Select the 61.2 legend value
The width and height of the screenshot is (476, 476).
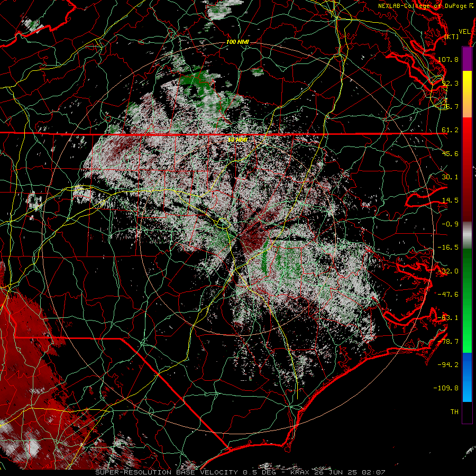[450, 130]
